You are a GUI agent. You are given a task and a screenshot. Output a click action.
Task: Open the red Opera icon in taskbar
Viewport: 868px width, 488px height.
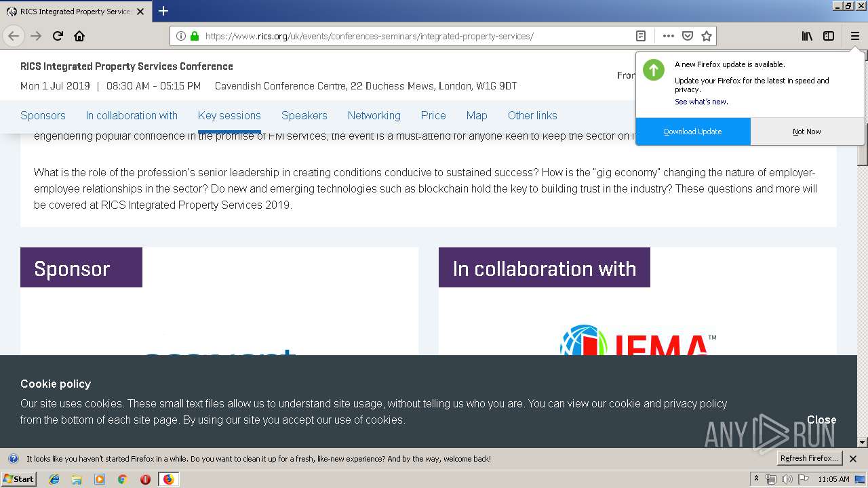tap(145, 479)
